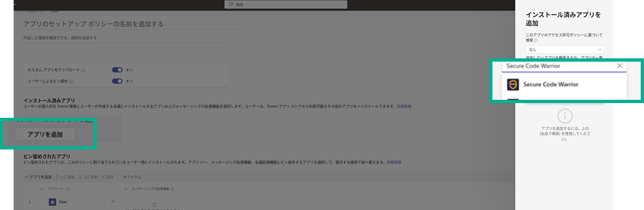Open the なし permission policy dropdown

pos(565,49)
